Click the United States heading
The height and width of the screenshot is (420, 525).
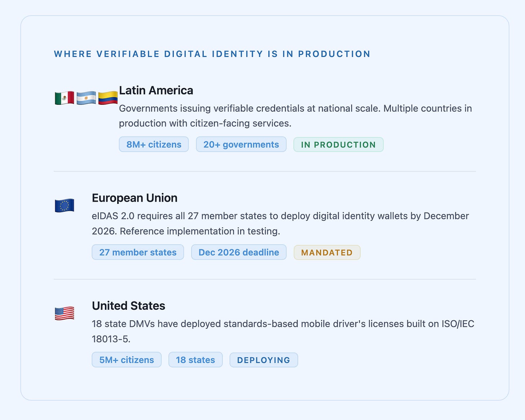pos(128,305)
